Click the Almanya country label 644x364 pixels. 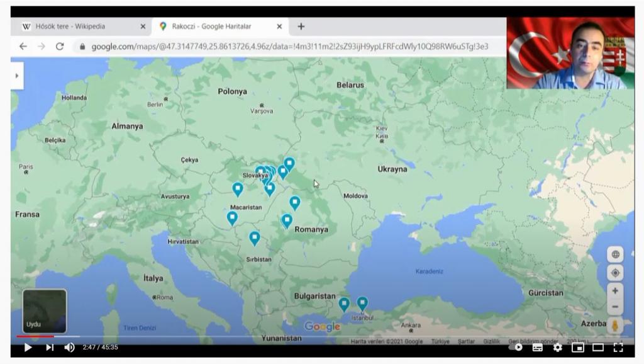coord(127,127)
